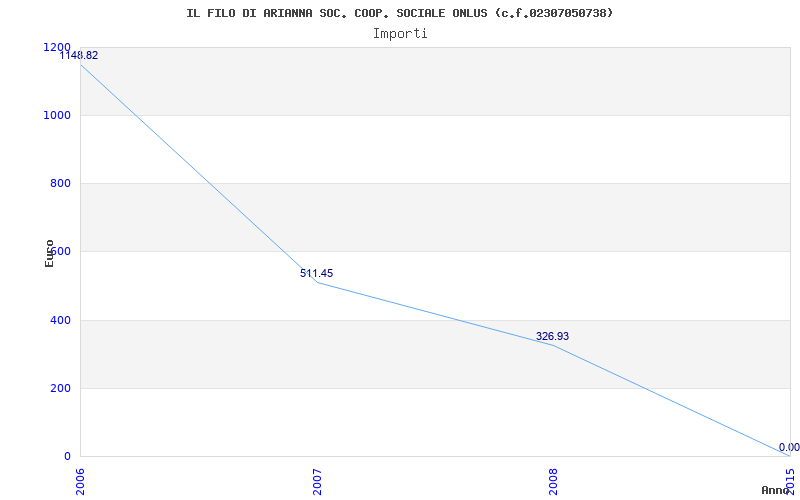Click the 600 y-axis tick label
The image size is (800, 500).
(x=60, y=252)
